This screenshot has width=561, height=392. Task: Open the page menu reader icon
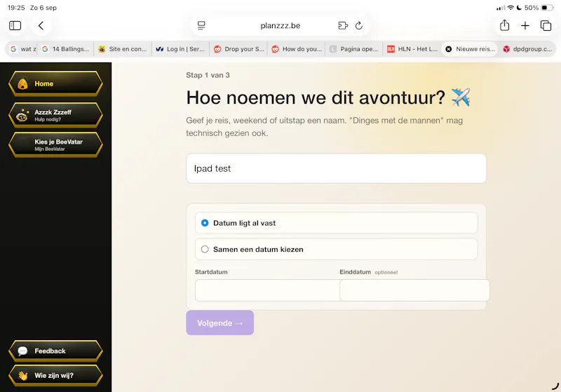(x=201, y=25)
